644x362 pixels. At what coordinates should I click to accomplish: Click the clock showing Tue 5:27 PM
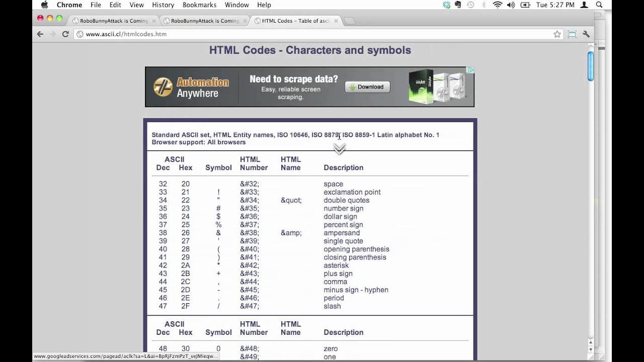point(555,5)
